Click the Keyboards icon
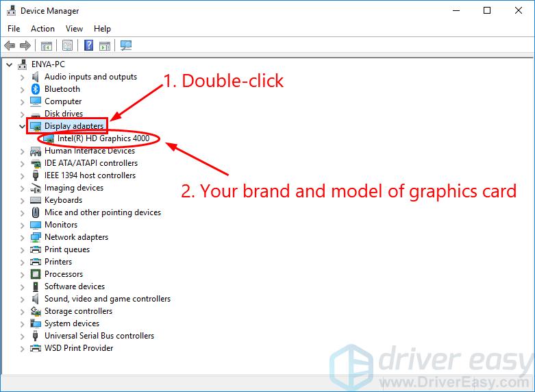The width and height of the screenshot is (535, 392). (36, 200)
